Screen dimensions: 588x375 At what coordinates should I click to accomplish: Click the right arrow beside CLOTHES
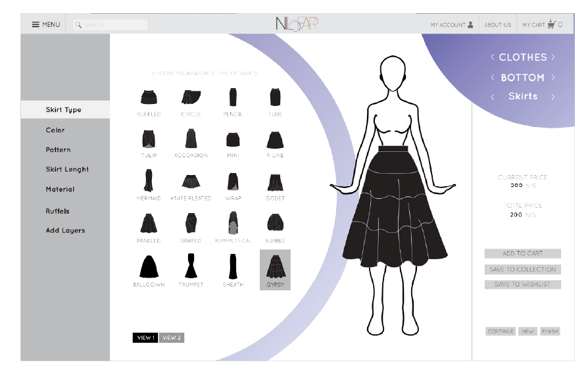[552, 57]
